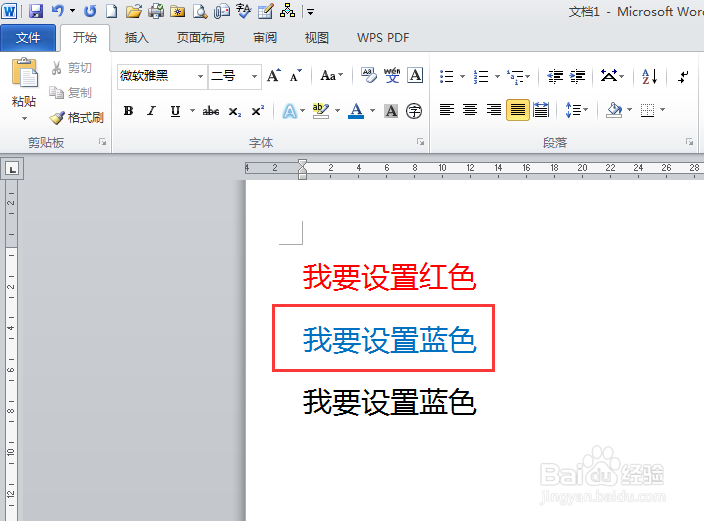Viewport: 704px width, 521px height.
Task: Expand the numbering list dropdown arrow
Action: 497,76
